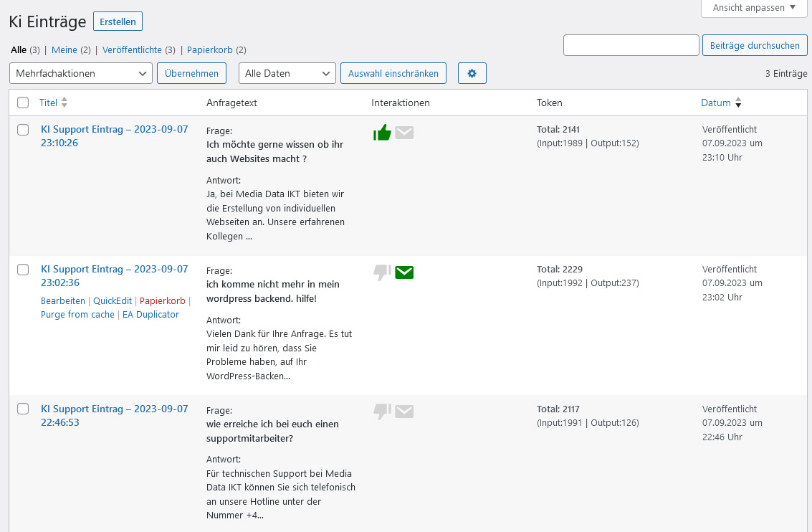Image resolution: width=812 pixels, height=532 pixels.
Task: Sort by Datum using the sort arrows
Action: tap(738, 103)
